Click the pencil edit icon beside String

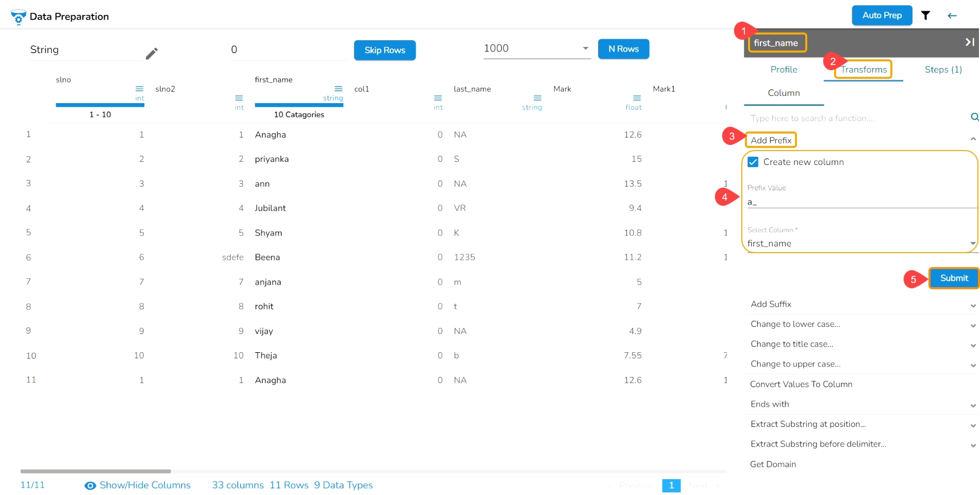152,53
